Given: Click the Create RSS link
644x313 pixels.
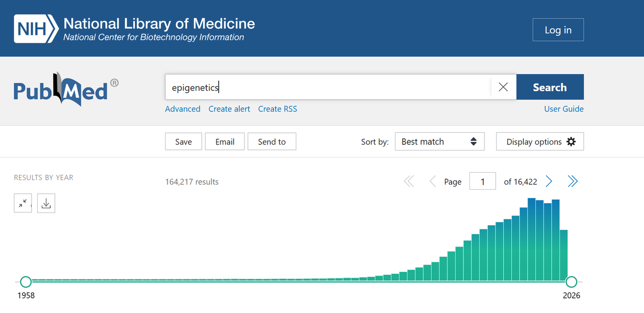Looking at the screenshot, I should 278,109.
